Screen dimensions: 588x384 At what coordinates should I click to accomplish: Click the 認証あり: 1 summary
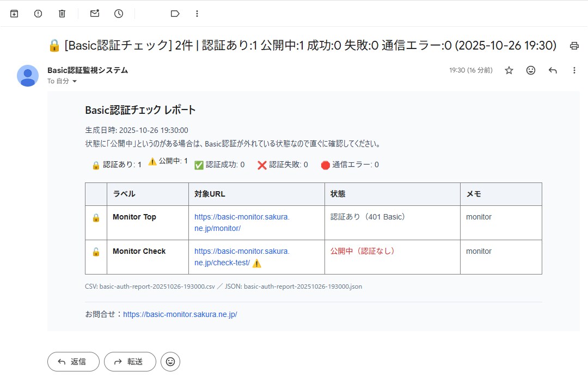point(117,164)
